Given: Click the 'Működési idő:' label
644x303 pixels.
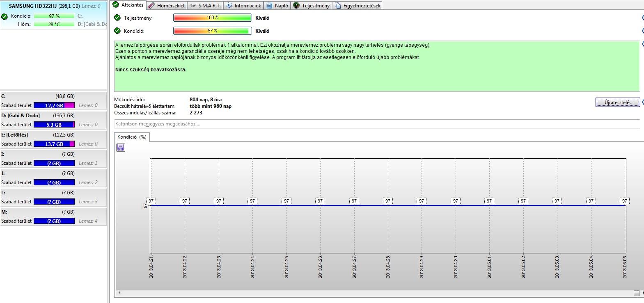Looking at the screenshot, I should click(x=129, y=100).
